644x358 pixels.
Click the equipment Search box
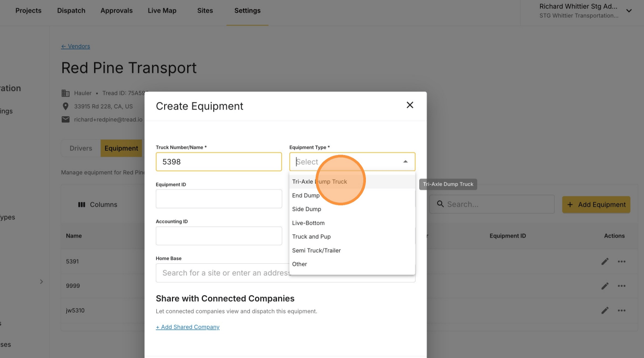pyautogui.click(x=492, y=204)
